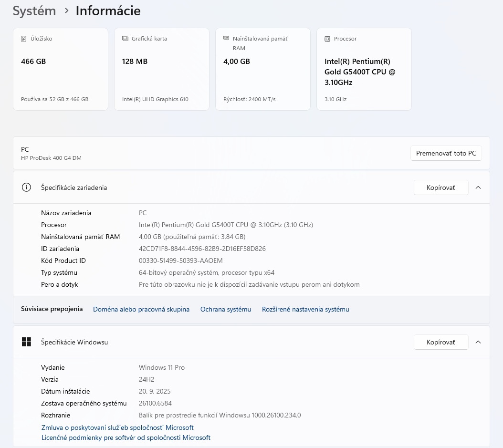The width and height of the screenshot is (503, 448).
Task: Click the Informácie breadcrumb title
Action: tap(108, 11)
